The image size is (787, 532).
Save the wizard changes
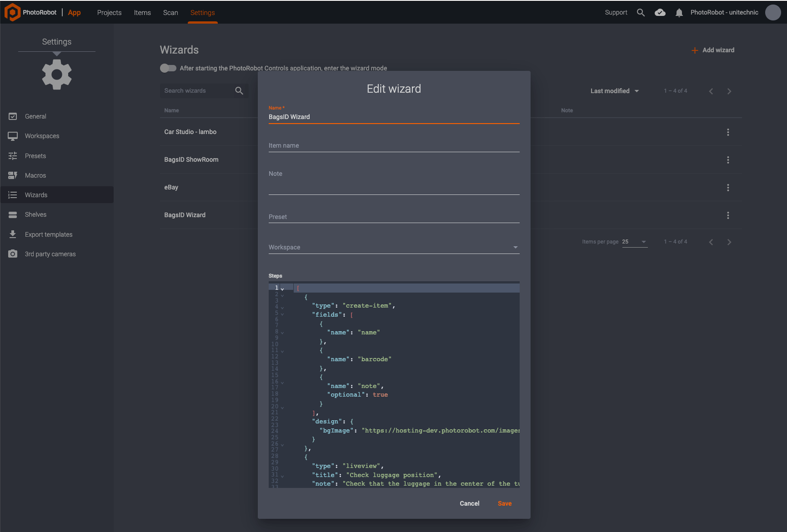(x=504, y=503)
